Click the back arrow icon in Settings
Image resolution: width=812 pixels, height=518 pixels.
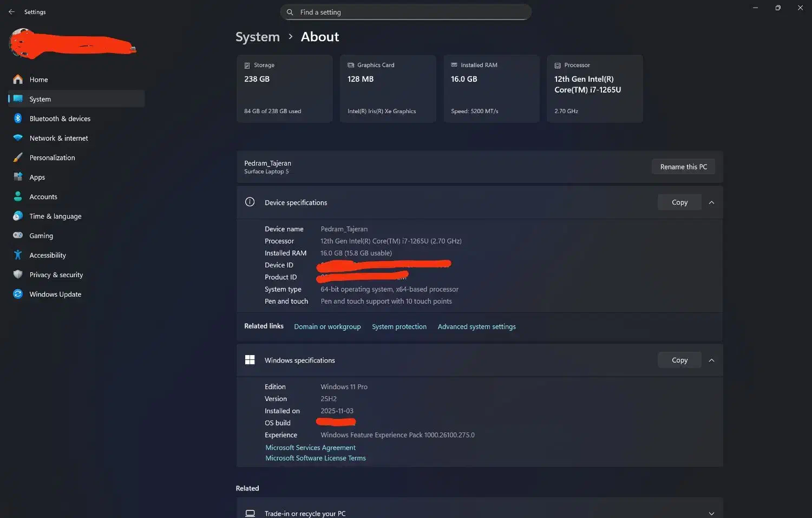[x=11, y=12]
